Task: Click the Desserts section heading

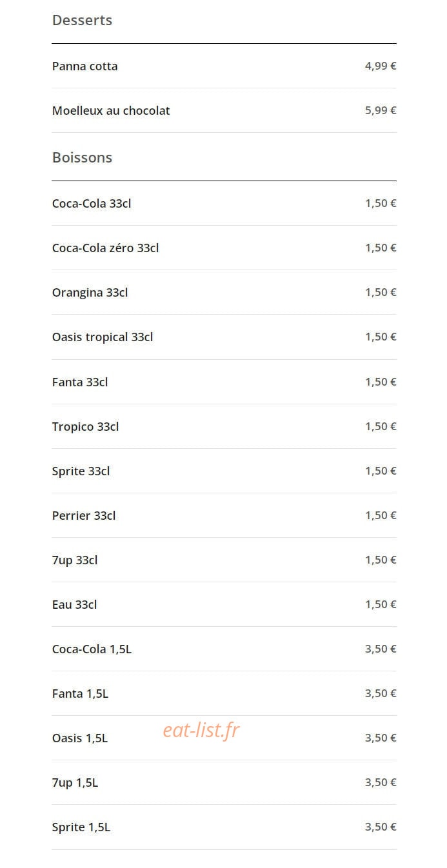Action: [82, 20]
